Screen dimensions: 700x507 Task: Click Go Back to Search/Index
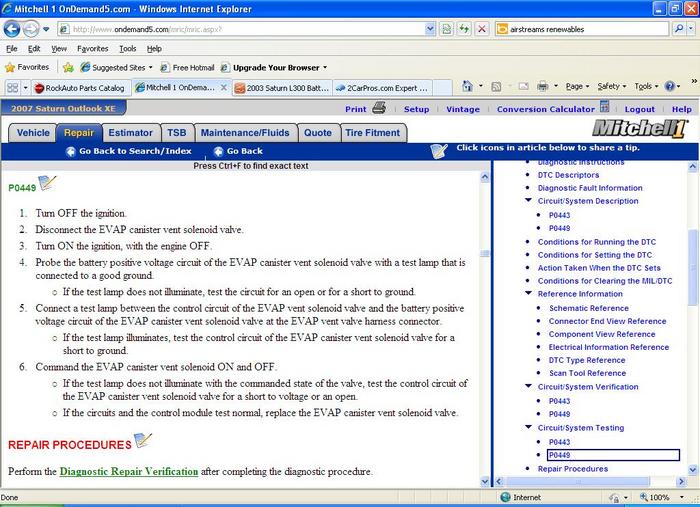[129, 151]
